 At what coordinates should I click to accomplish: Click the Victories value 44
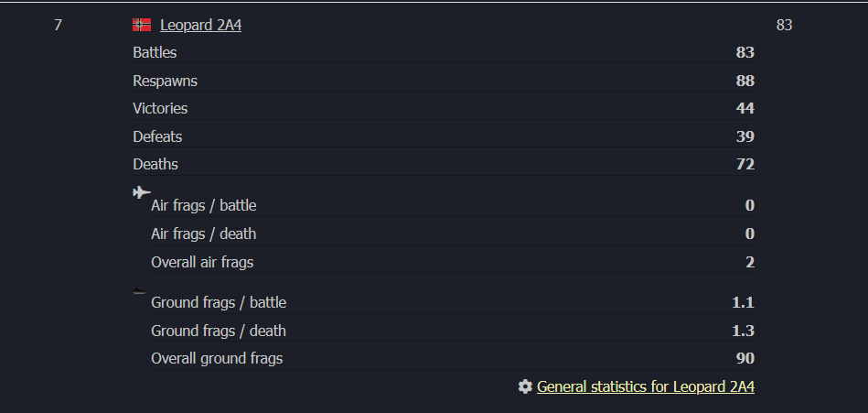[745, 108]
